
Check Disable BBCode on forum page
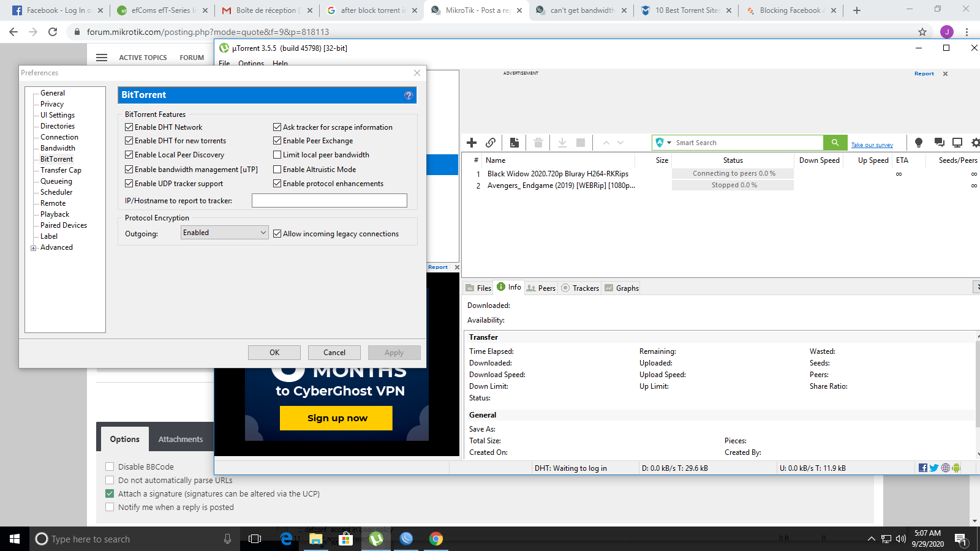coord(110,467)
